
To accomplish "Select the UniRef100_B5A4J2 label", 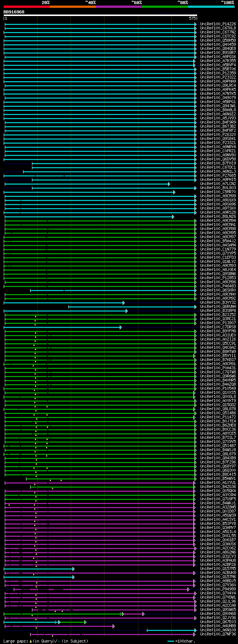I will pos(218,241).
